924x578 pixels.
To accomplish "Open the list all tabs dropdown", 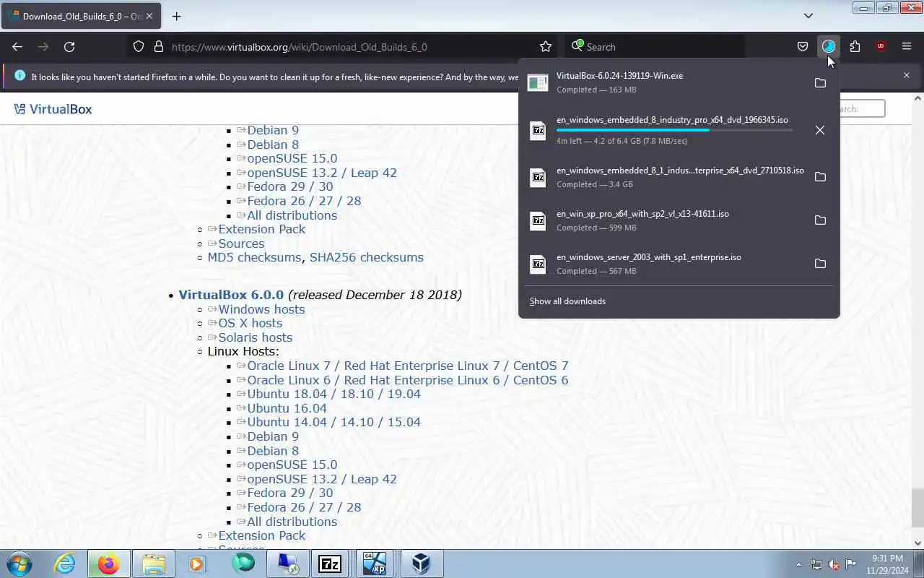I will (x=808, y=15).
